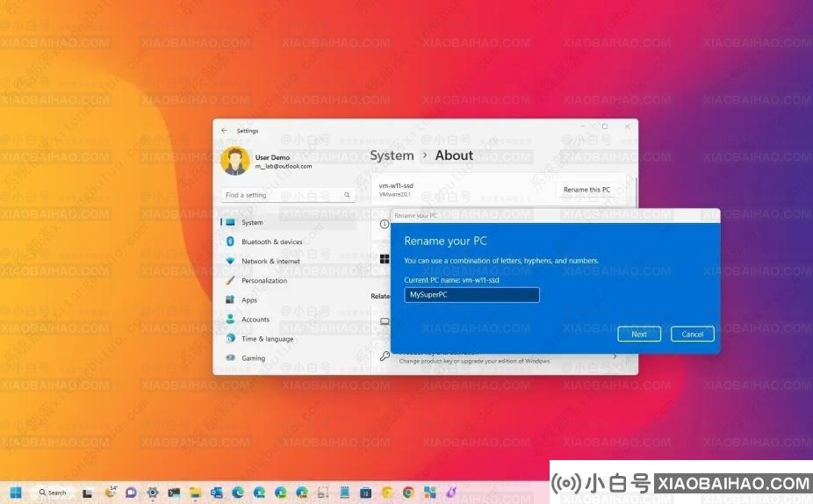
Task: Click the magnifier in Find a setting
Action: 347,195
